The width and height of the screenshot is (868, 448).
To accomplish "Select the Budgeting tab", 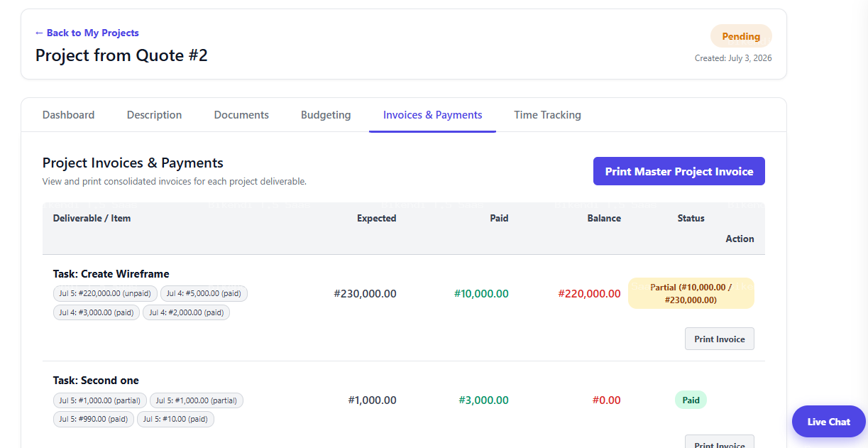I will [326, 115].
